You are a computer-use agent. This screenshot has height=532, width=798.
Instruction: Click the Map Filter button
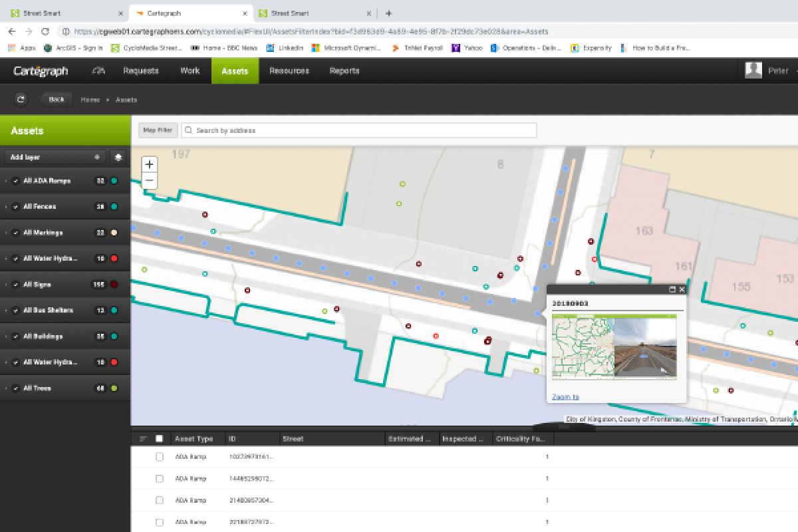point(158,130)
